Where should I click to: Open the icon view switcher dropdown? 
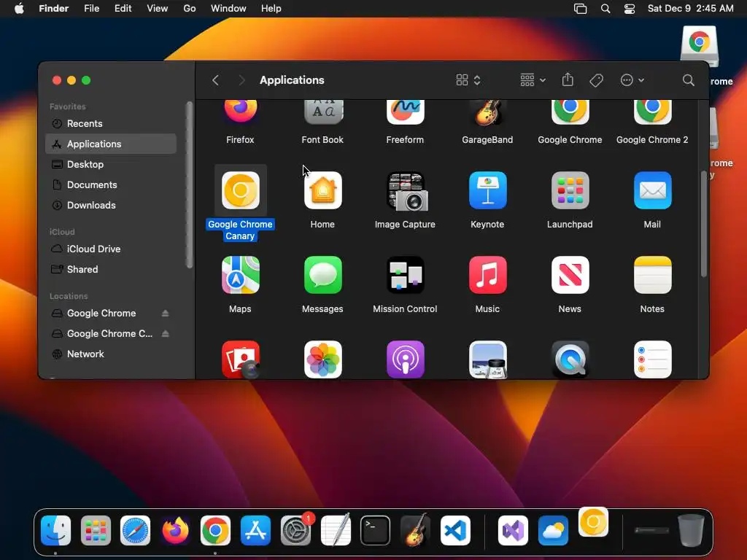pyautogui.click(x=468, y=80)
